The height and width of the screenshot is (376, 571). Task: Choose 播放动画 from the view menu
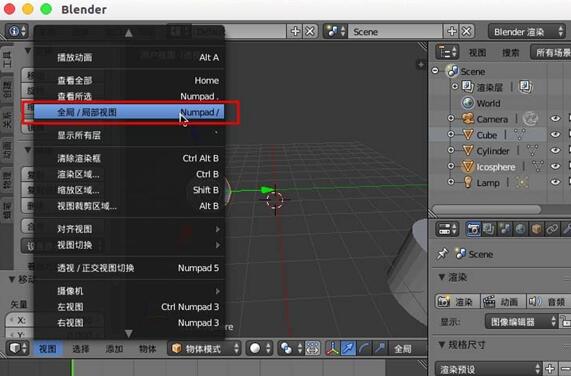click(x=129, y=58)
